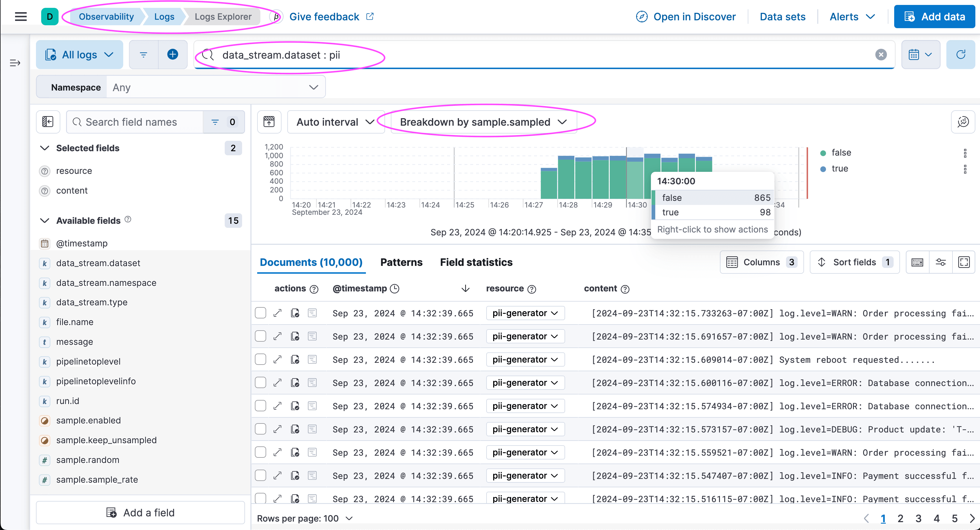Click the add filter plus icon
The height and width of the screenshot is (530, 980).
click(172, 55)
